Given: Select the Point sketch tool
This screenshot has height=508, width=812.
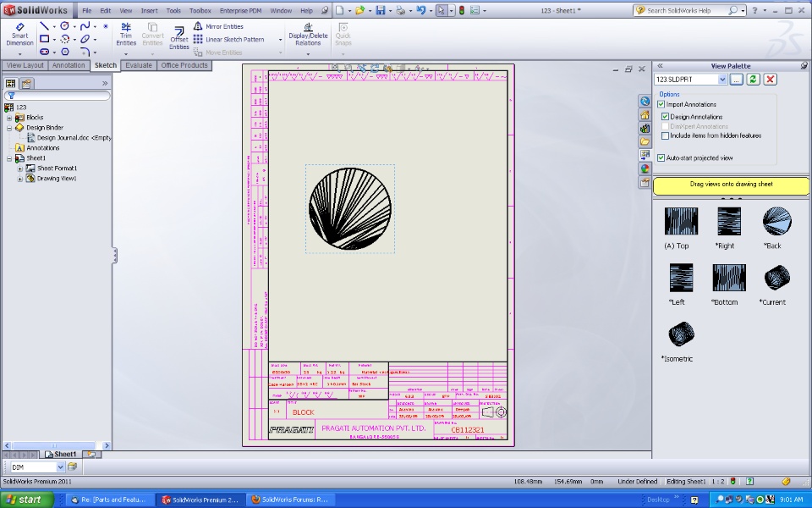Looking at the screenshot, I should (106, 26).
